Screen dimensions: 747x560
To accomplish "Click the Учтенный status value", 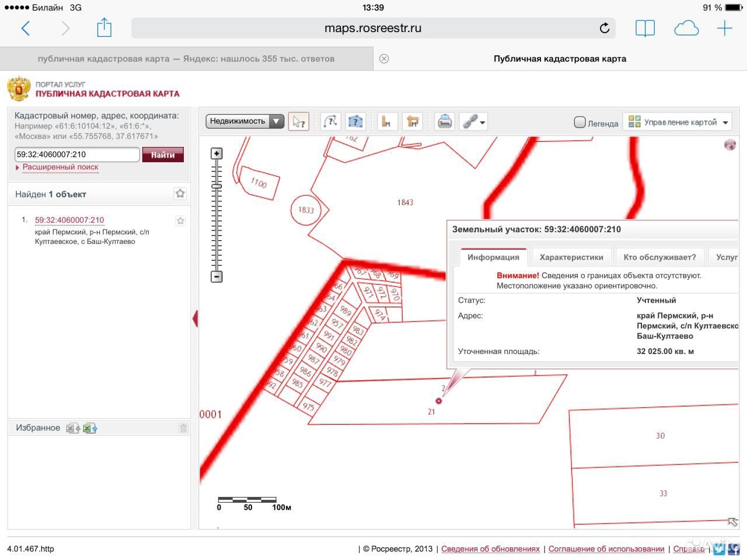I will tap(657, 300).
